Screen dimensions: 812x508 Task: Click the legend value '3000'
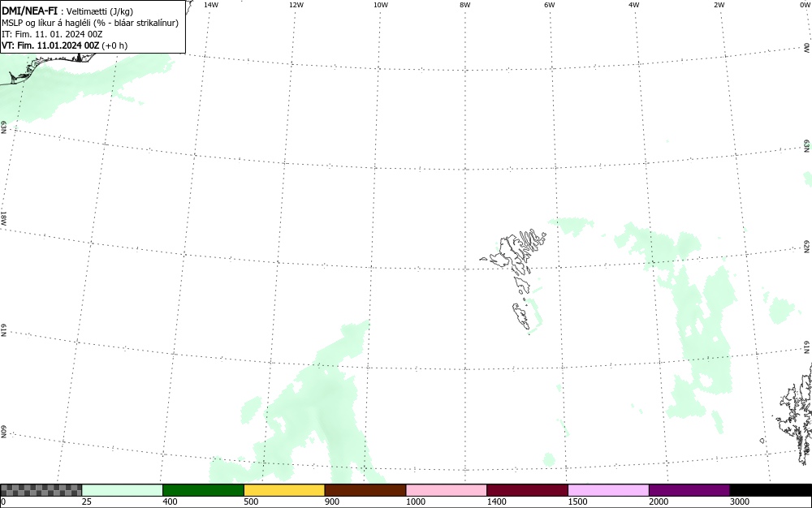[x=740, y=502]
